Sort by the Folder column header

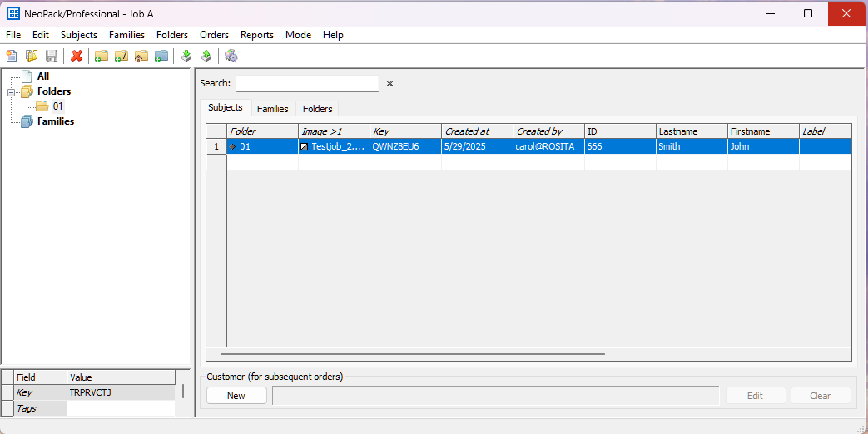pyautogui.click(x=262, y=131)
